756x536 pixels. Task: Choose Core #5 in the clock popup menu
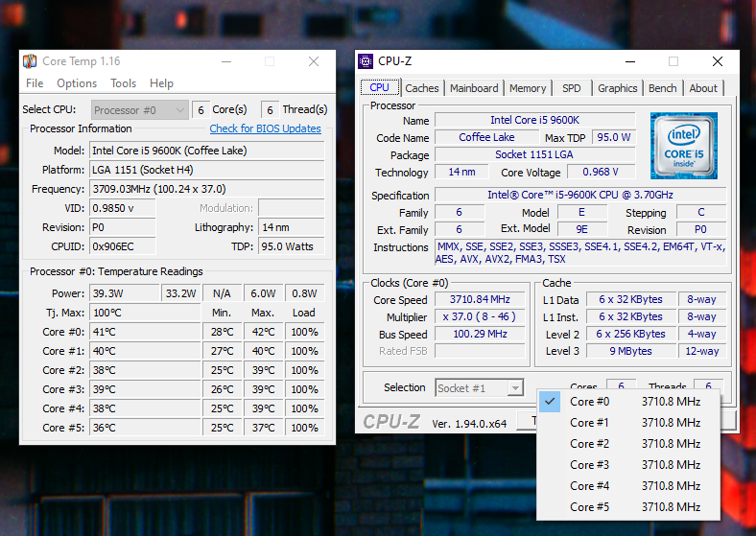pos(628,507)
